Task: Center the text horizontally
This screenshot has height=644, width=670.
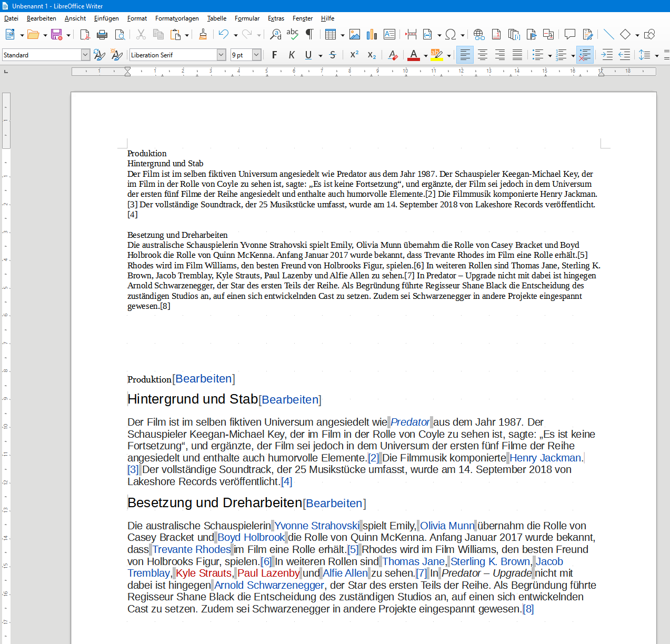Action: 483,55
